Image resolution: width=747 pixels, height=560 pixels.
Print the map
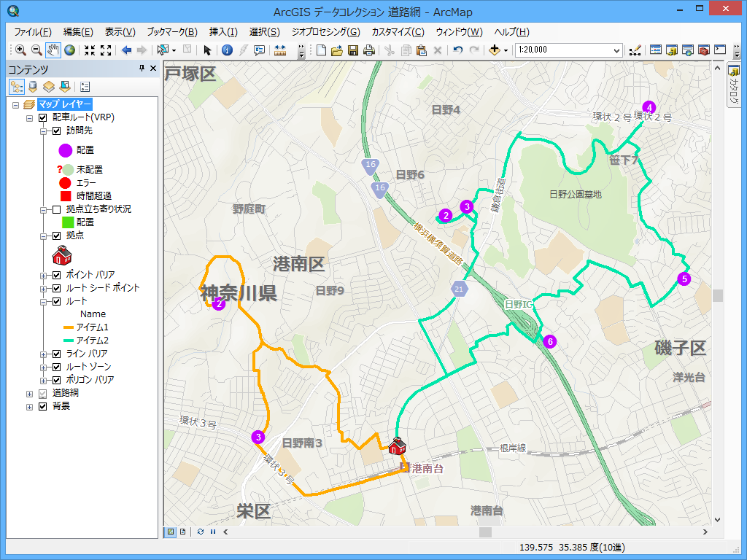pos(368,50)
